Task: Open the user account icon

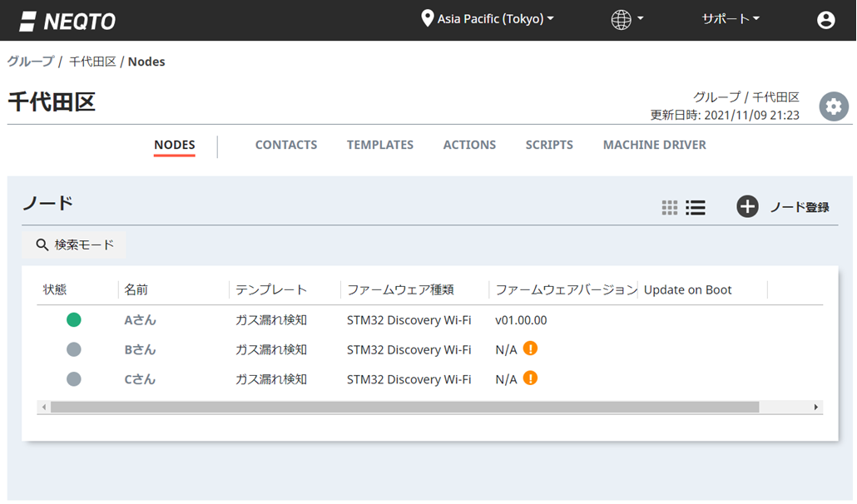Action: click(x=825, y=20)
